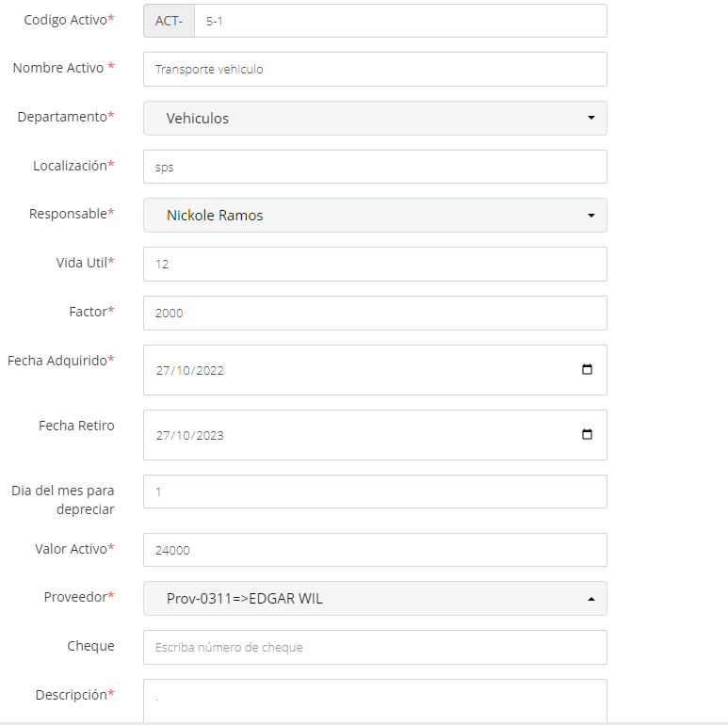728x725 pixels.
Task: Open the Fecha Retiro calendar picker icon
Action: click(587, 434)
